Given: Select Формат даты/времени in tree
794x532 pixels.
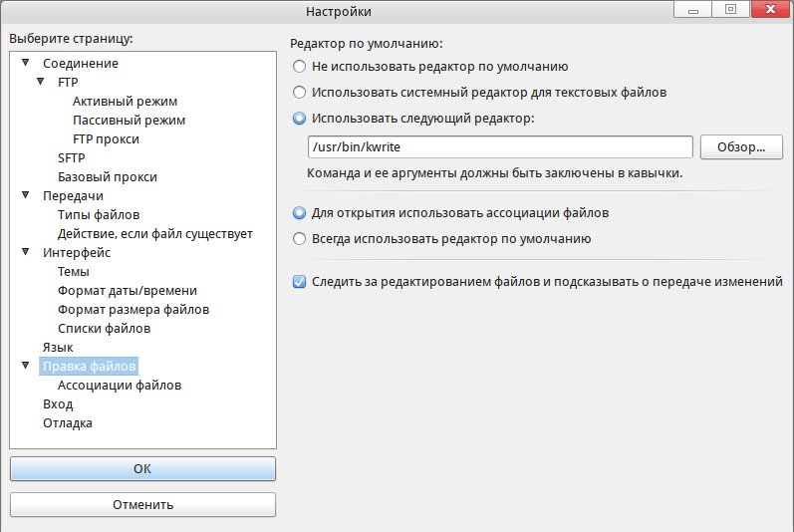Looking at the screenshot, I should 128,291.
